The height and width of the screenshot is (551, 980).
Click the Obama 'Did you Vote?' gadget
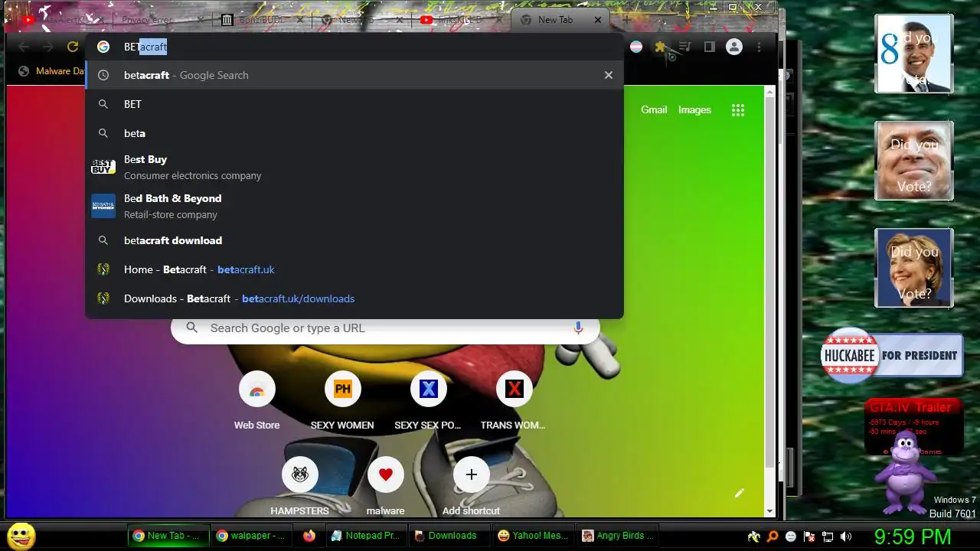(914, 54)
